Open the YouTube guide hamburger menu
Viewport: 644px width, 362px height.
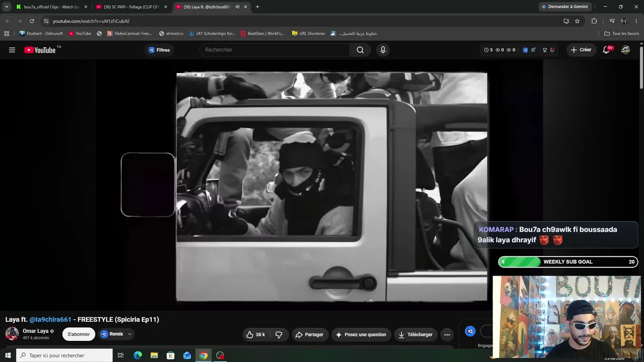[12, 50]
